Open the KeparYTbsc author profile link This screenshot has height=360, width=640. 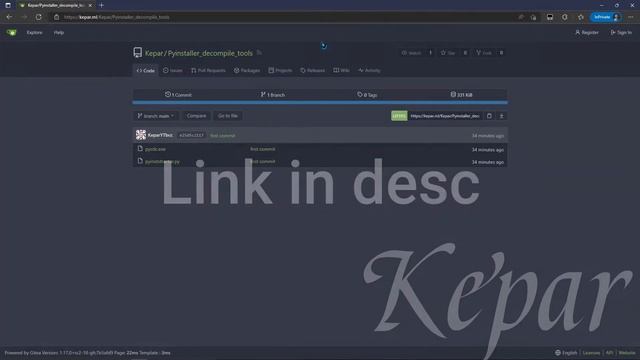[x=160, y=135]
